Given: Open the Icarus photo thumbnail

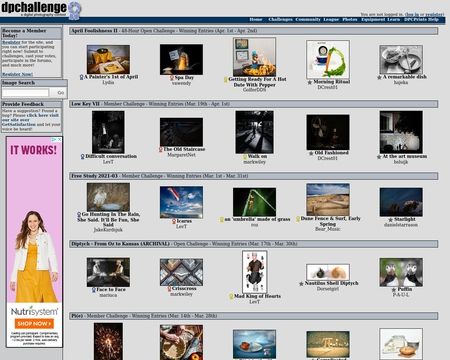Looking at the screenshot, I should tap(181, 202).
